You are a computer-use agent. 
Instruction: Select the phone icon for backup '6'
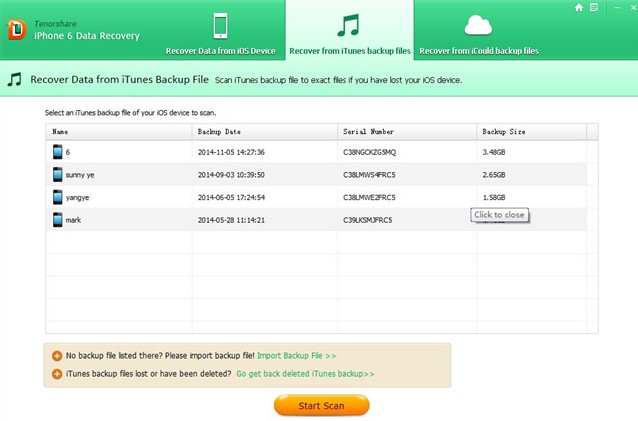tap(58, 152)
